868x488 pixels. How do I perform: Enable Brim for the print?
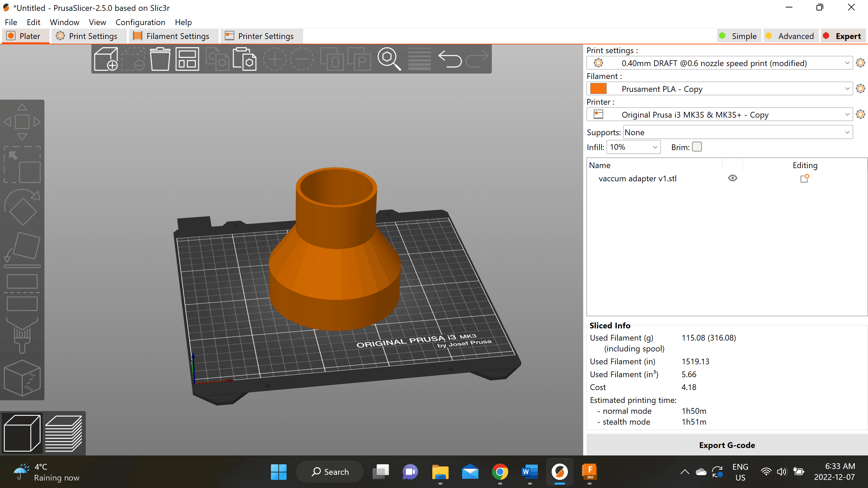click(696, 147)
